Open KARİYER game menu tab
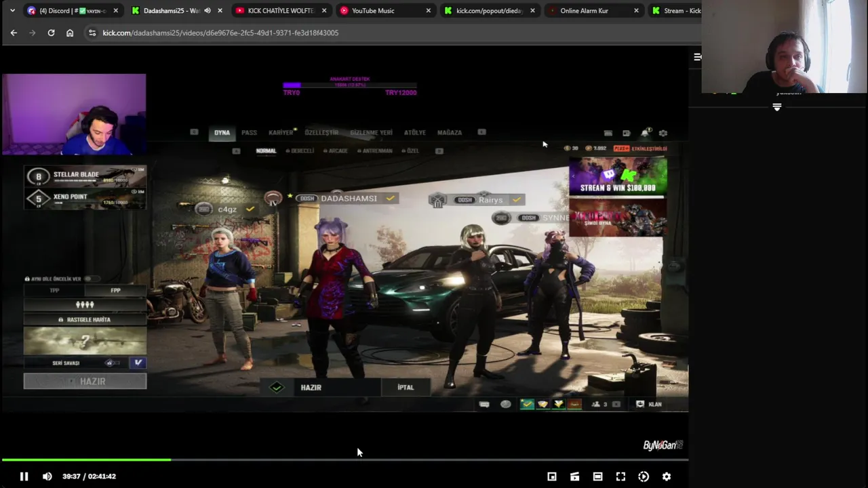The width and height of the screenshot is (868, 488). pyautogui.click(x=281, y=133)
